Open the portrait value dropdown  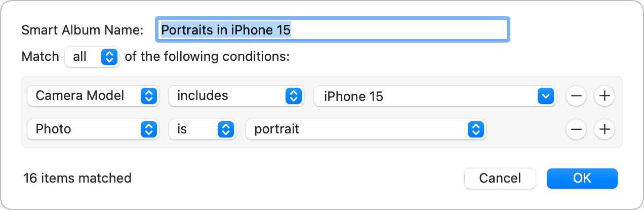[x=366, y=129]
